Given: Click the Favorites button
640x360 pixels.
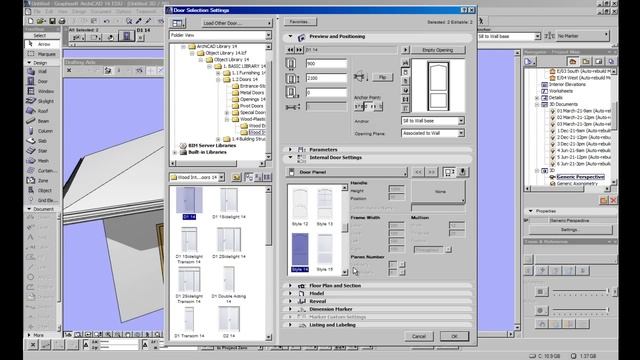Looking at the screenshot, I should [300, 22].
